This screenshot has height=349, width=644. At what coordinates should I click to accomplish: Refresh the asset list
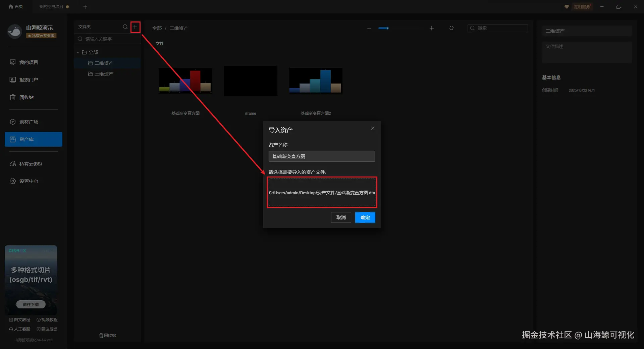[x=451, y=28]
